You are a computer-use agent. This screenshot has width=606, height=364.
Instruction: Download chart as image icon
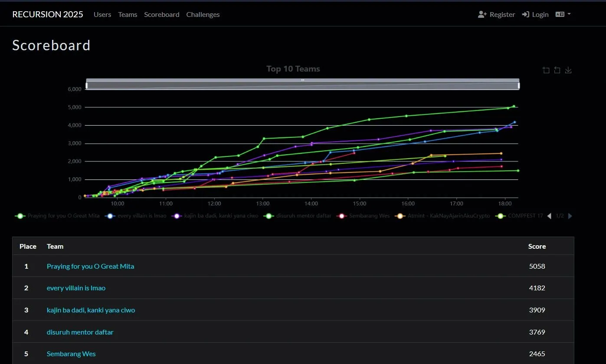tap(568, 70)
